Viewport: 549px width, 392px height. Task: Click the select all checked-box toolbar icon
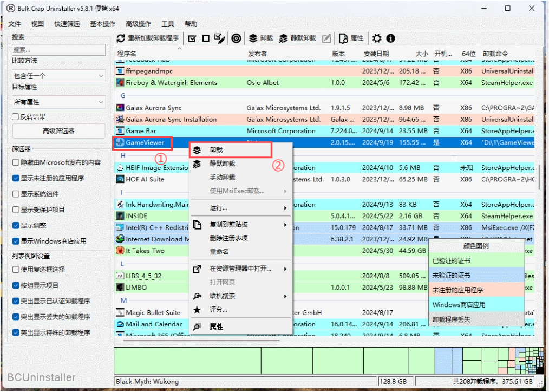[192, 38]
